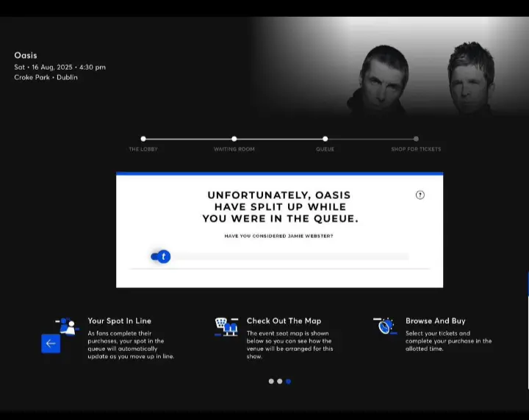Click the Shop For Tickets step marker
Screen dimensions: 529x420
pos(416,139)
